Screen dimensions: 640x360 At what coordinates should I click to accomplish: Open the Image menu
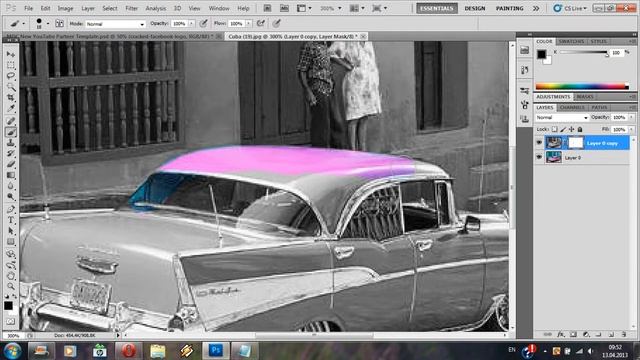coord(65,8)
